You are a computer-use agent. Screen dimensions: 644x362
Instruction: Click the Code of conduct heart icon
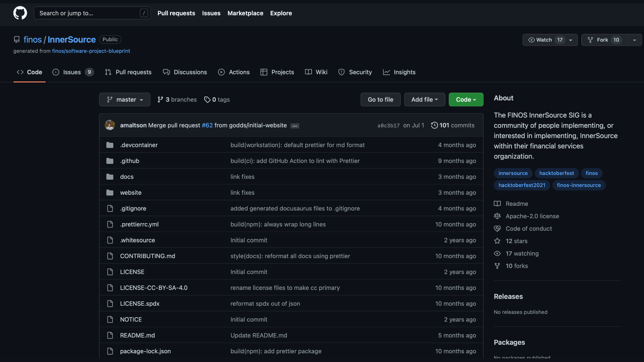coord(497,229)
